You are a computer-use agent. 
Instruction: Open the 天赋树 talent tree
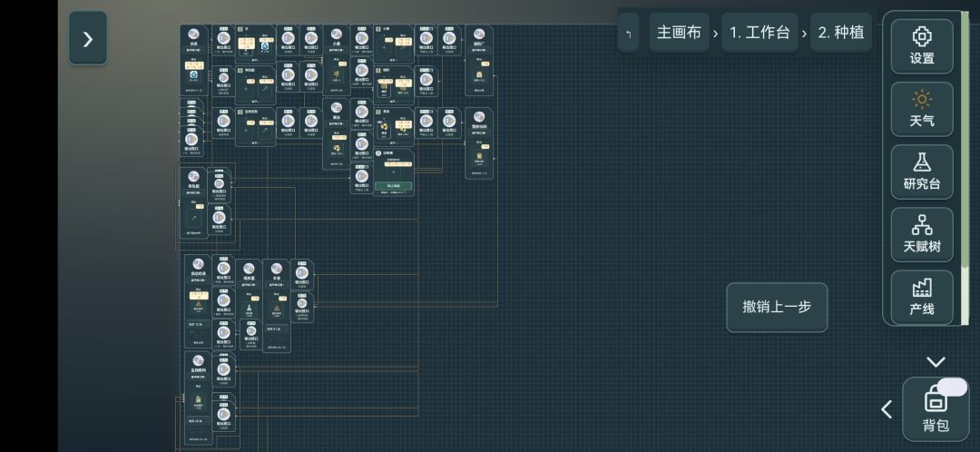pyautogui.click(x=921, y=234)
